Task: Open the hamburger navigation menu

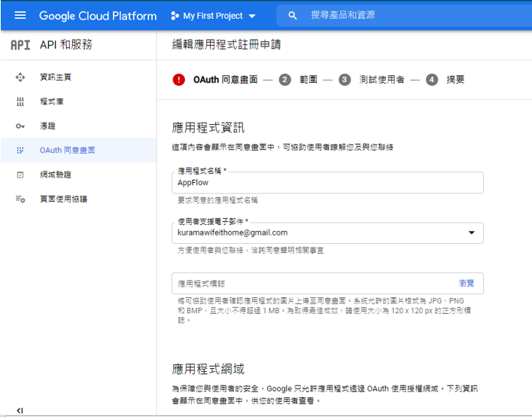Action: click(x=20, y=15)
